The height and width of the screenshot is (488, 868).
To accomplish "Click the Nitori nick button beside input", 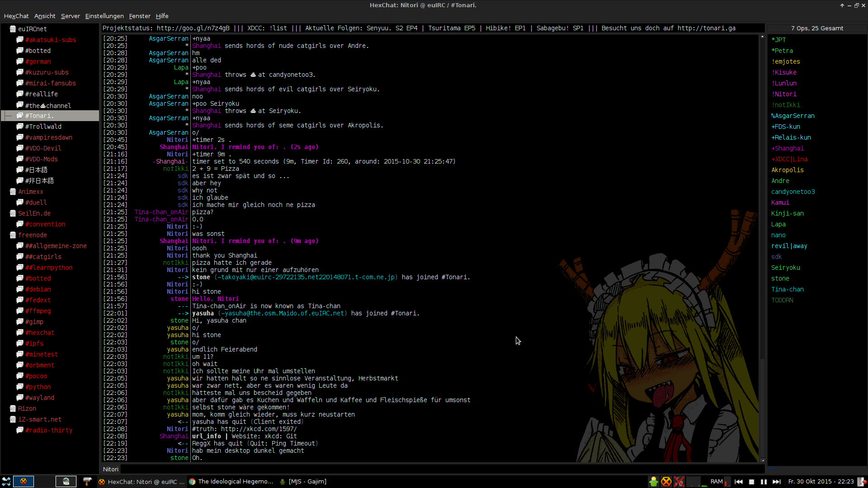I will pos(110,469).
